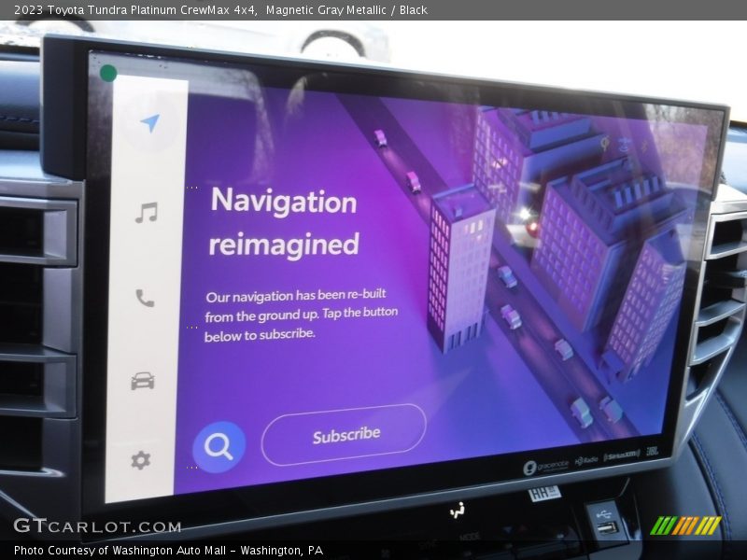
Task: Click the USB port symbol below screen
Action: coord(603,514)
